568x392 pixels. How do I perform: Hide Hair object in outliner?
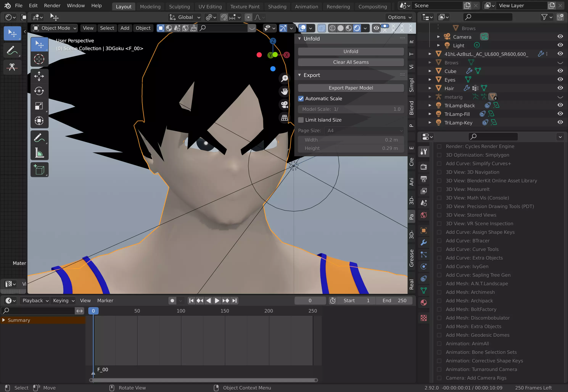click(x=560, y=88)
